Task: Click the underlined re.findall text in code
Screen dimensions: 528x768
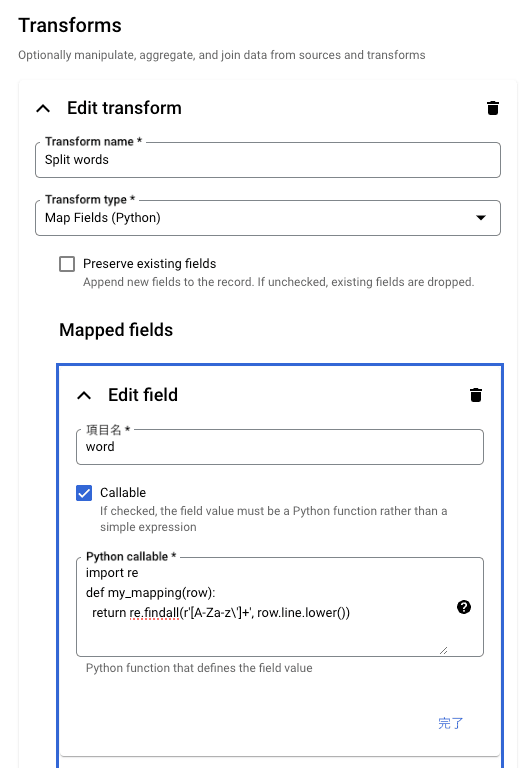Action: [154, 613]
